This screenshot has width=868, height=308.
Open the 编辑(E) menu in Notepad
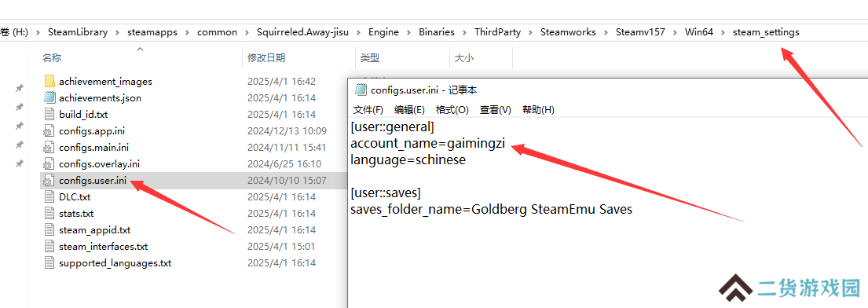click(409, 110)
